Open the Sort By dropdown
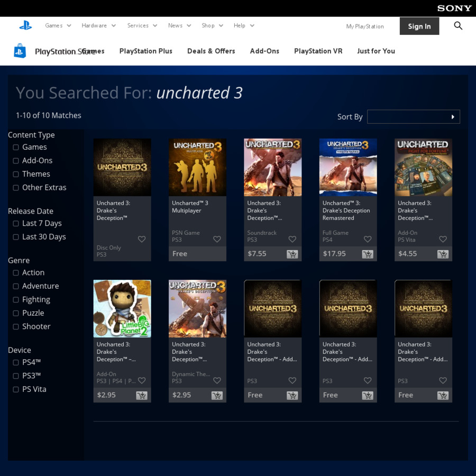The image size is (476, 476). [x=413, y=116]
